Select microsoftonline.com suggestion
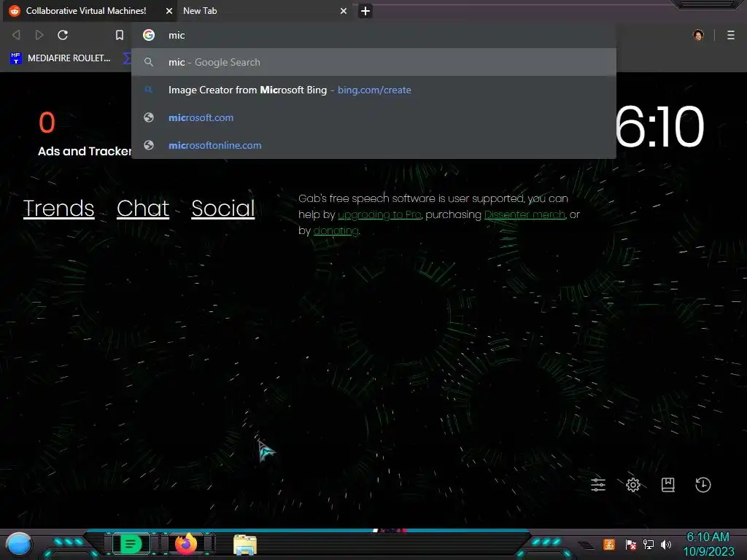 click(x=374, y=145)
